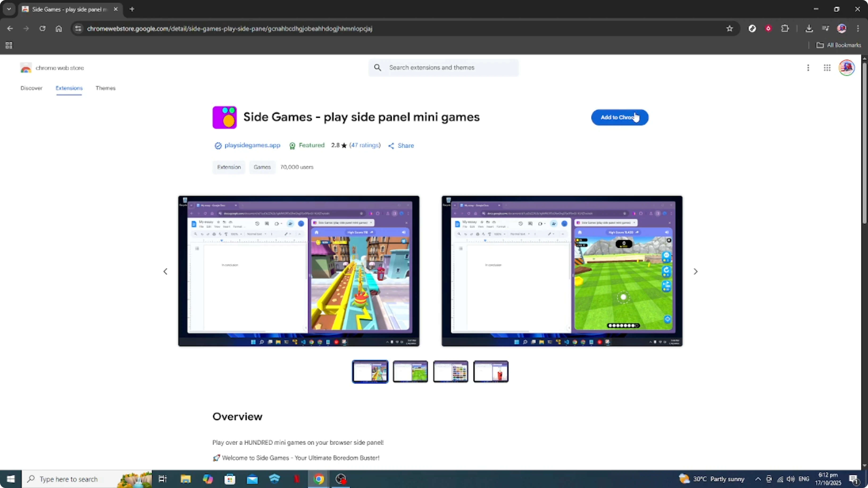This screenshot has width=868, height=488.
Task: Click the Chrome Web Store logo
Action: tap(26, 68)
